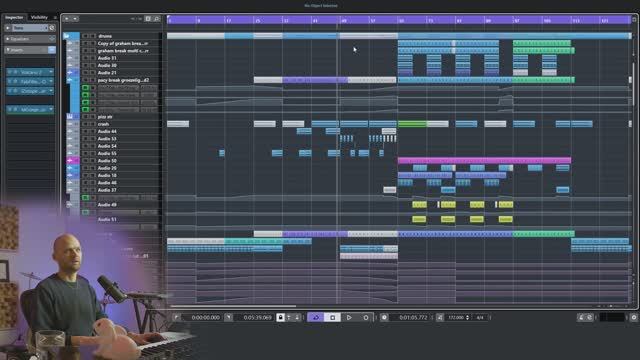Open transport setup gear icon
Screen dimensions: 640x360
[633, 317]
